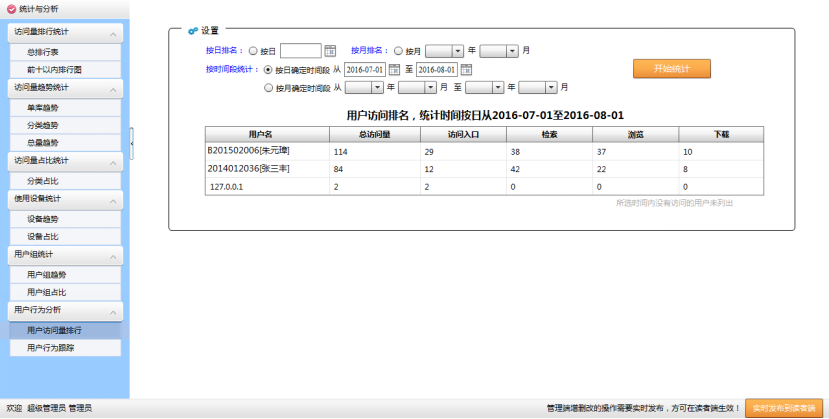Collapse 访问量排行统计 section chevron
This screenshot has width=829, height=419.
pos(113,33)
